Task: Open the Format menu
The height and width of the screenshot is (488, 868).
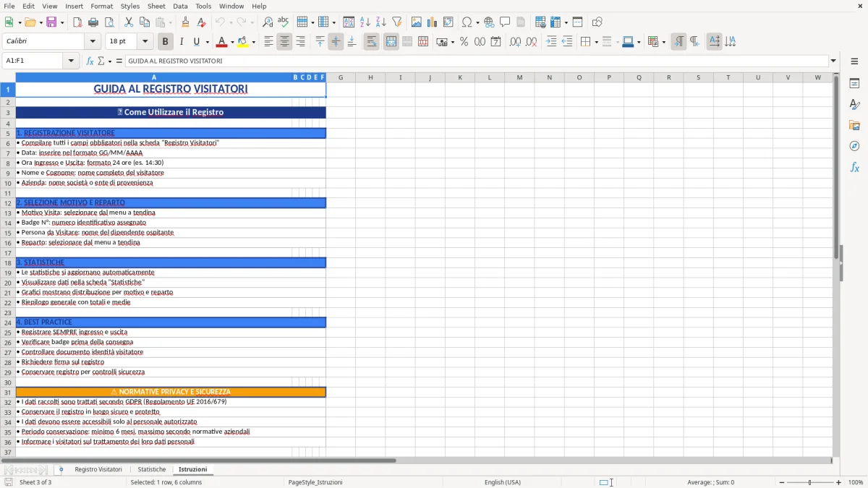Action: (x=101, y=6)
